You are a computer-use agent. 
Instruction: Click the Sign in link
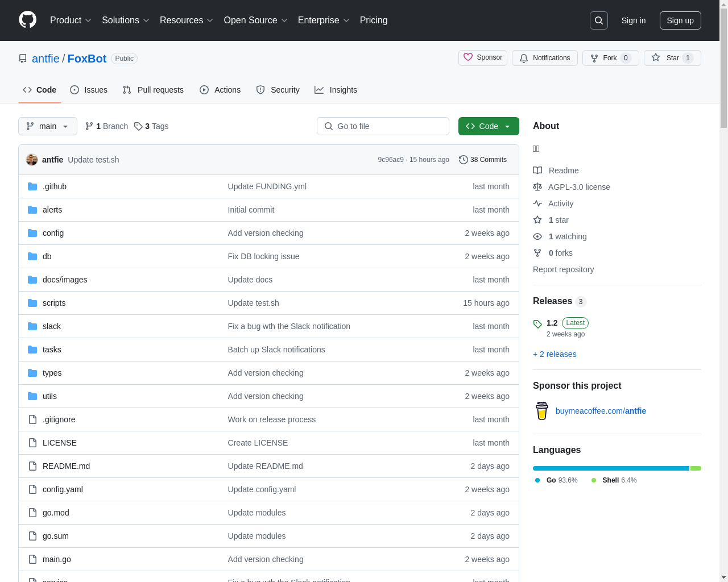[634, 20]
